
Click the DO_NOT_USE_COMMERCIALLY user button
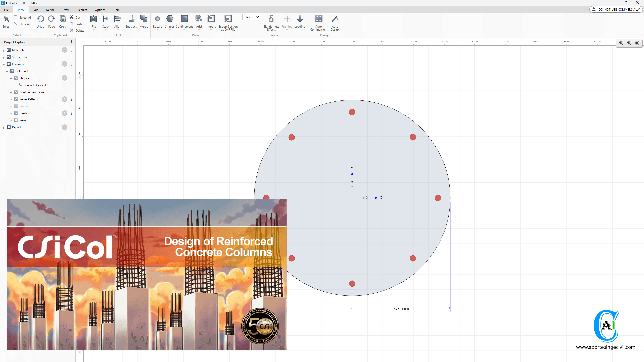click(x=616, y=9)
